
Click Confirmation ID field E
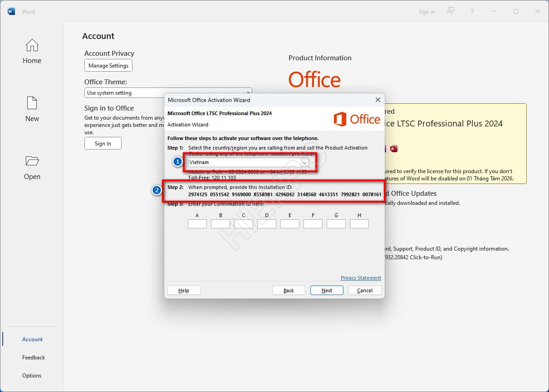tap(290, 224)
